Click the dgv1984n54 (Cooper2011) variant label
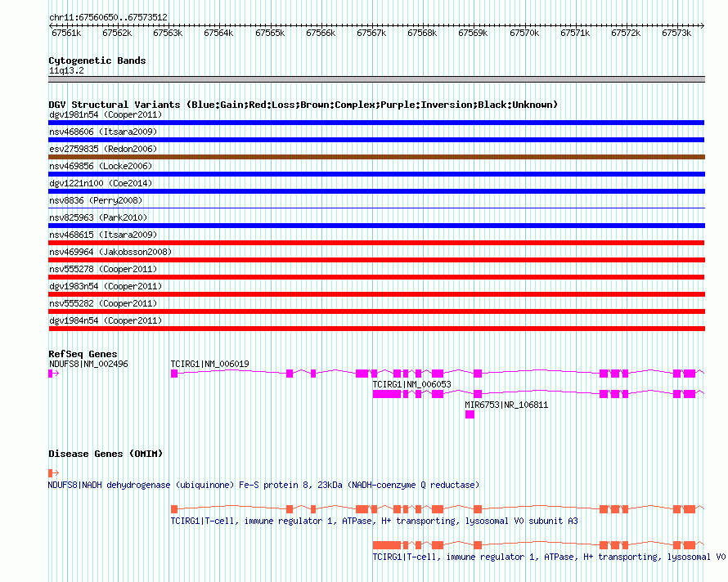Screen dimensions: 728x582 click(106, 320)
